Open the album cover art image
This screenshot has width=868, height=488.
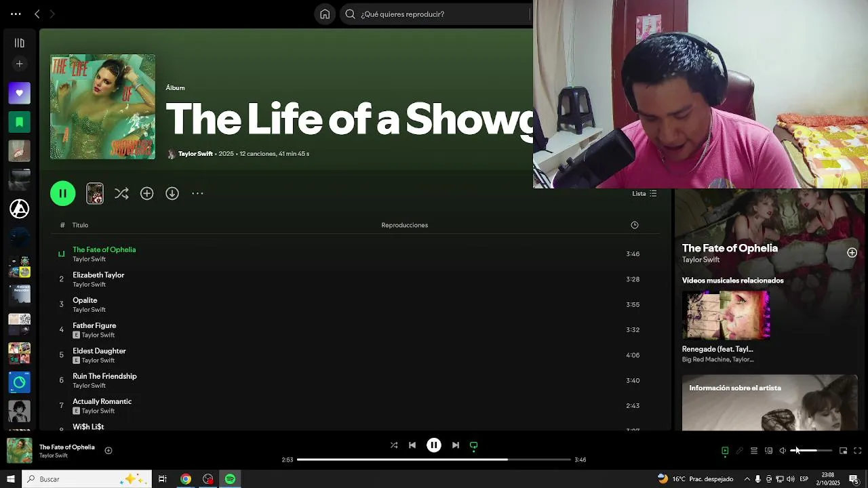click(102, 106)
